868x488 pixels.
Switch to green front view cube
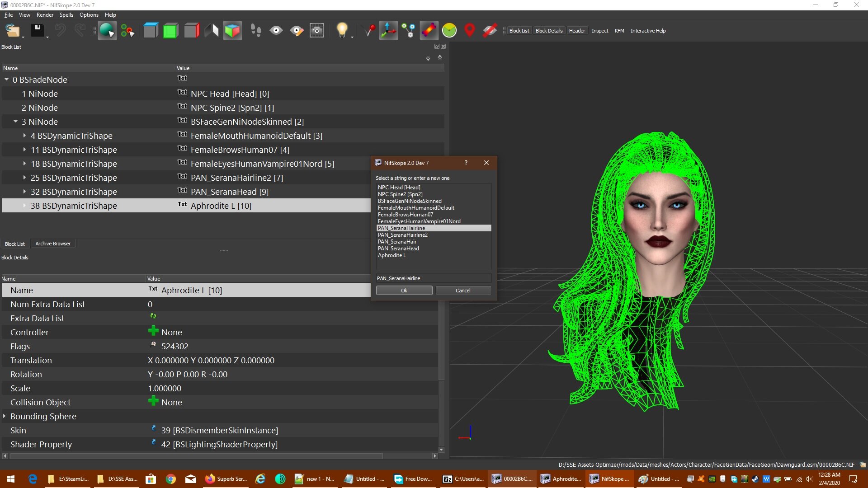tap(170, 31)
